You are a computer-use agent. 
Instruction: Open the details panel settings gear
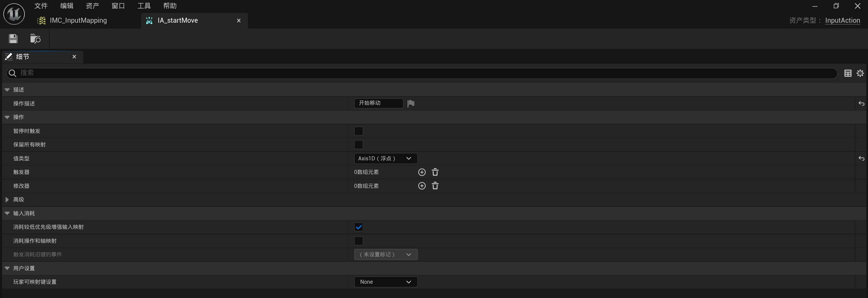(860, 73)
